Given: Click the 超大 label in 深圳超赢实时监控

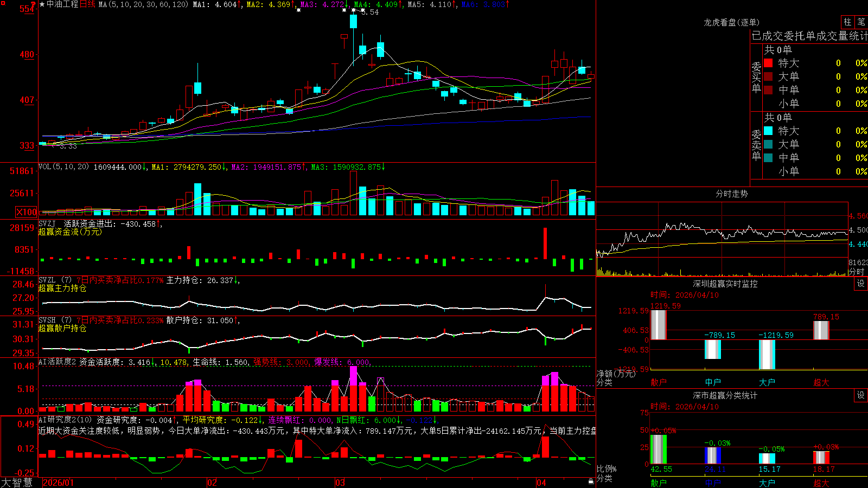Looking at the screenshot, I should pos(821,382).
